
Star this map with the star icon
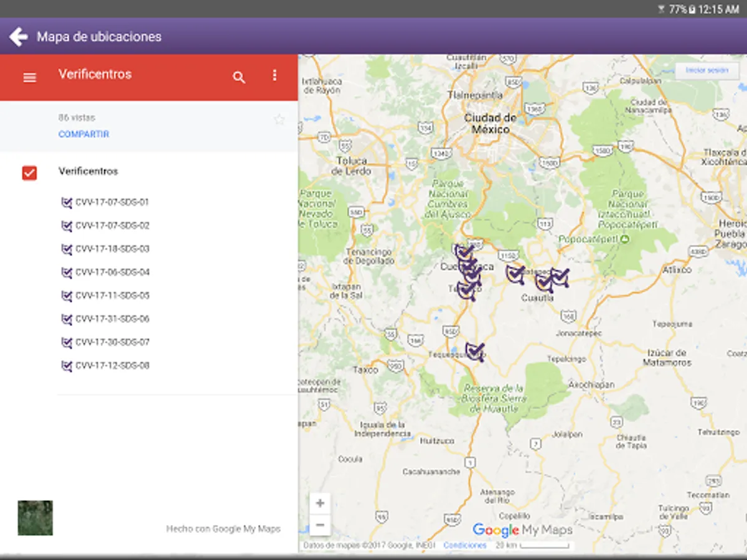(280, 119)
